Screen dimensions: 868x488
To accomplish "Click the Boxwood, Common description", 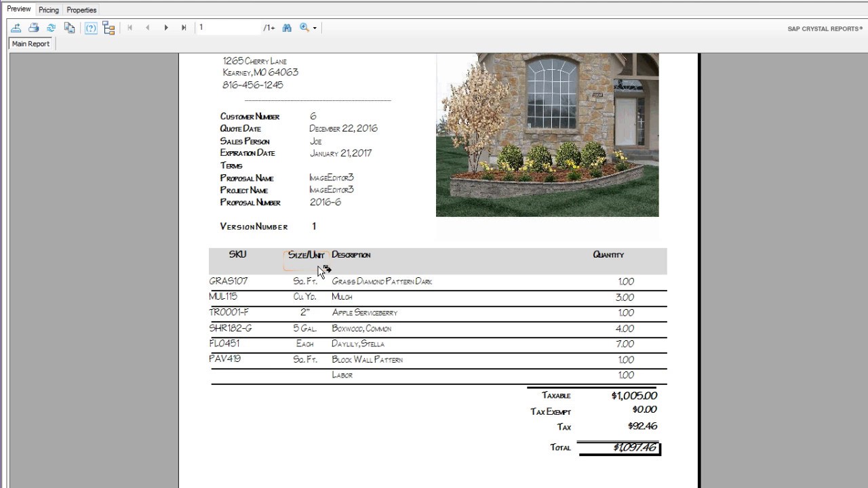I will tap(361, 328).
